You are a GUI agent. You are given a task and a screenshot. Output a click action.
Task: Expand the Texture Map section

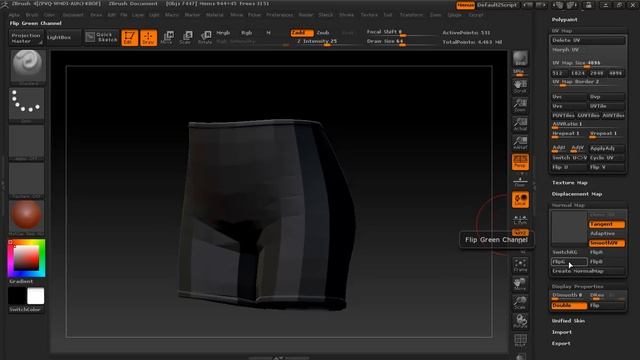click(x=569, y=183)
